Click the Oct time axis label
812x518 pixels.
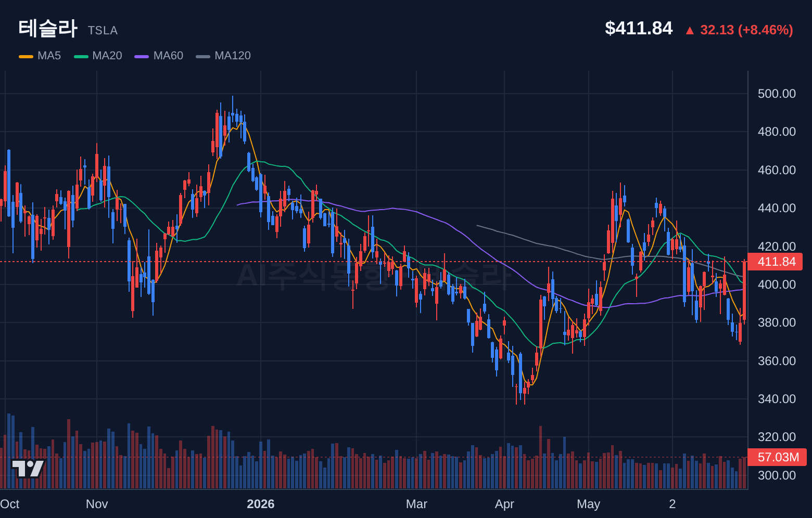point(9,504)
